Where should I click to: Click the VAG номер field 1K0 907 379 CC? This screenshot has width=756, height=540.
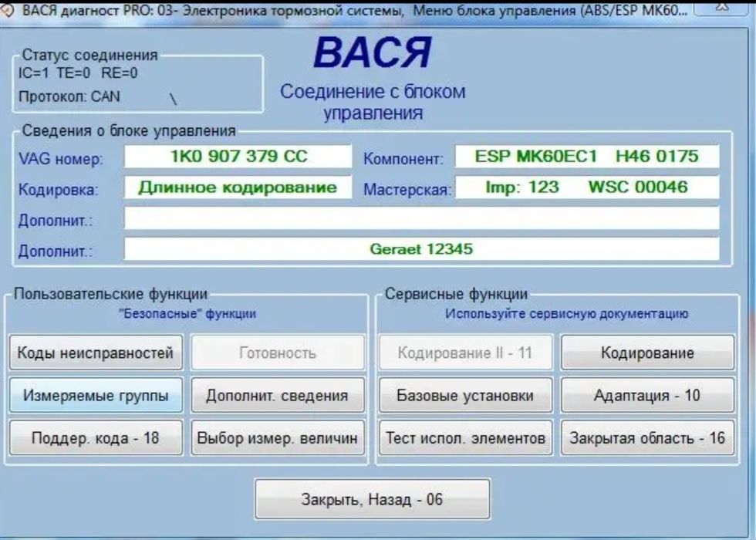pyautogui.click(x=238, y=156)
